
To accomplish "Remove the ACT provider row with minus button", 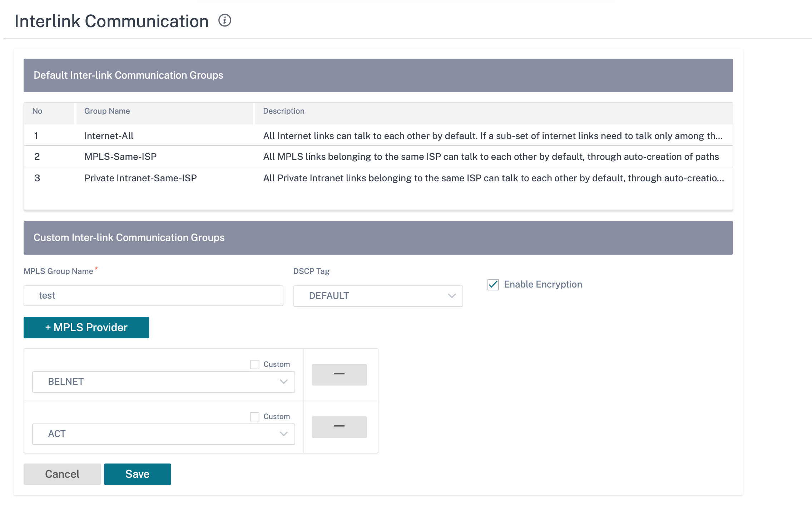I will [339, 427].
